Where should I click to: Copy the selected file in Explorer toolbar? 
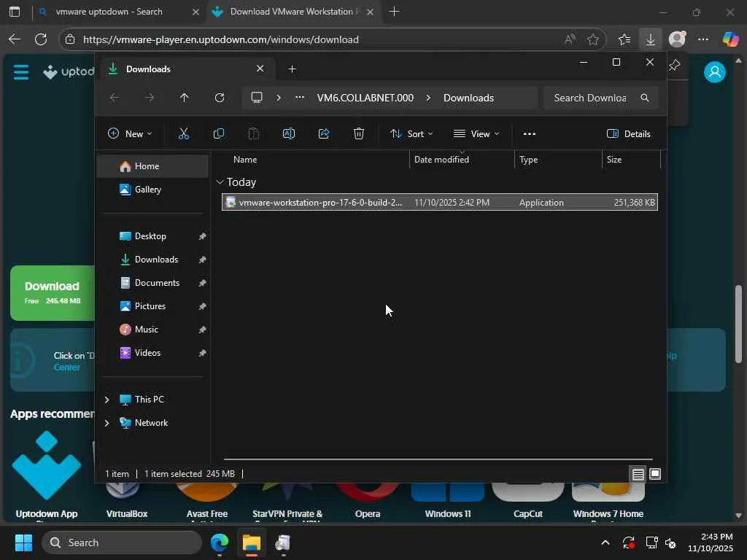click(219, 134)
